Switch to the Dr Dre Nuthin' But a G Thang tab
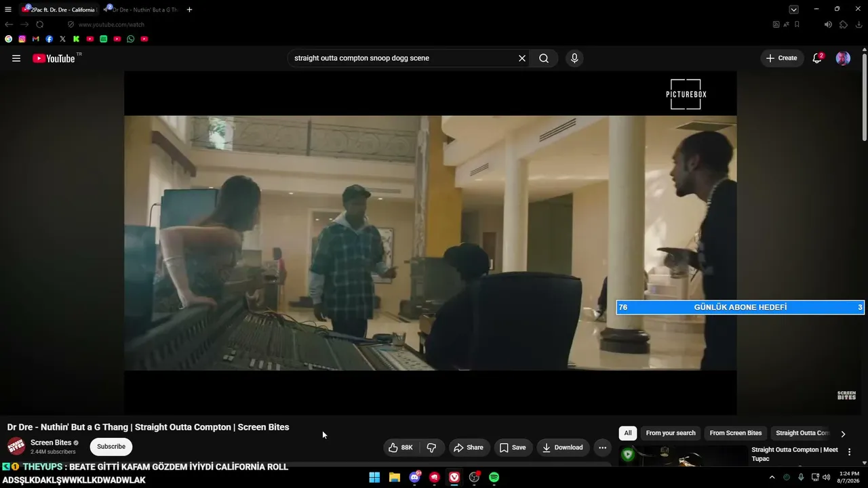This screenshot has height=488, width=868. click(142, 9)
